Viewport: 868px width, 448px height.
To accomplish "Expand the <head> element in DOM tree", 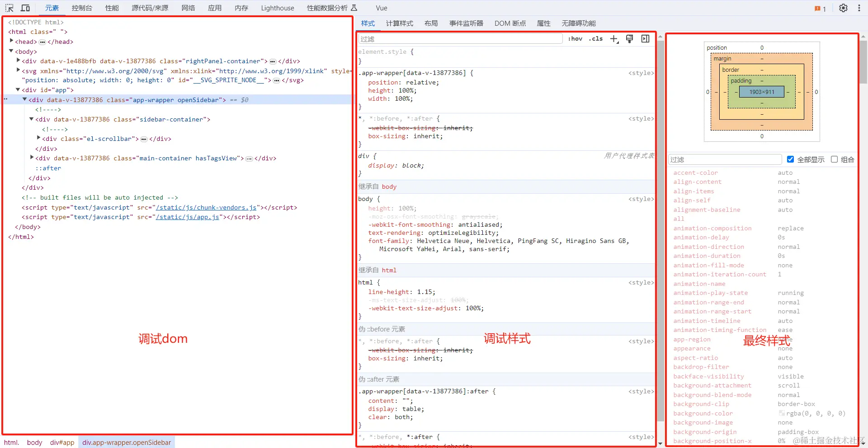I will coord(11,41).
